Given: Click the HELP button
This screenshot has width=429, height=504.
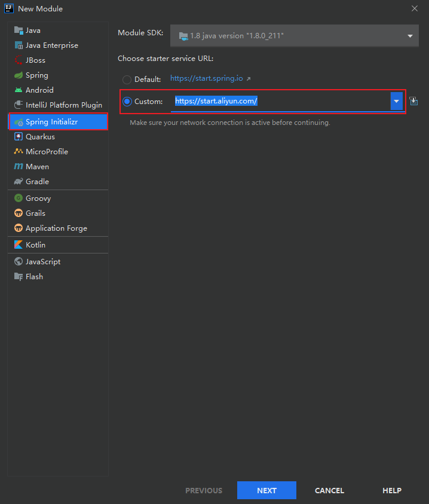Looking at the screenshot, I should [391, 490].
